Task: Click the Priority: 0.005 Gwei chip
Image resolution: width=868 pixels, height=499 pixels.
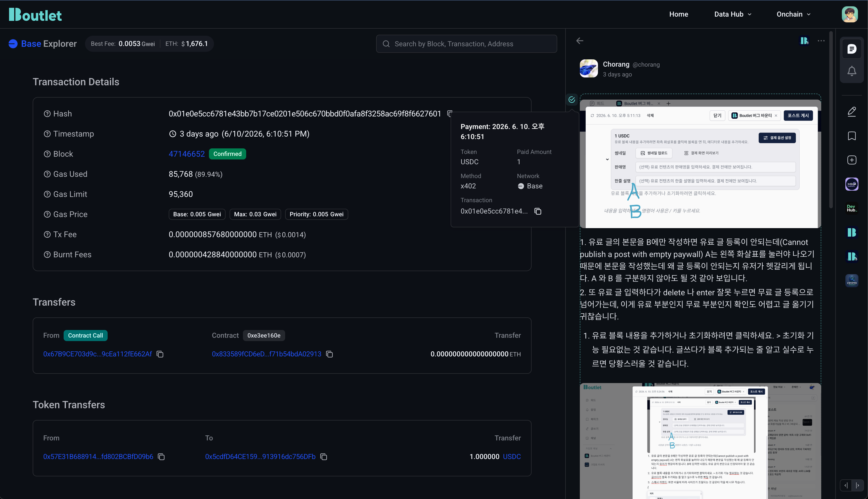Action: (x=317, y=215)
